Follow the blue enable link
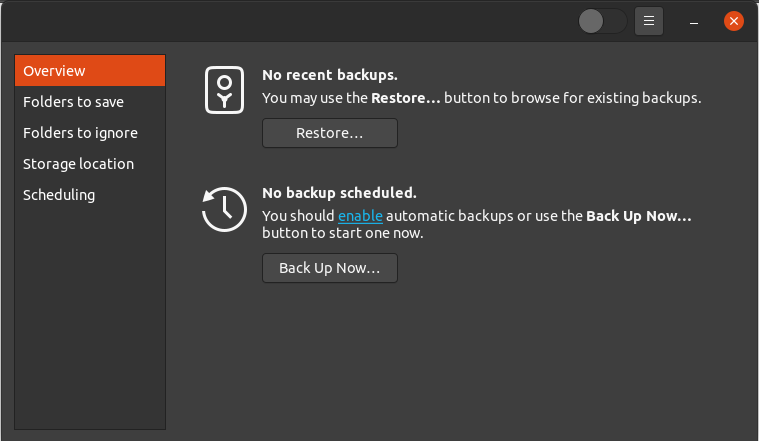759x441 pixels. click(360, 216)
